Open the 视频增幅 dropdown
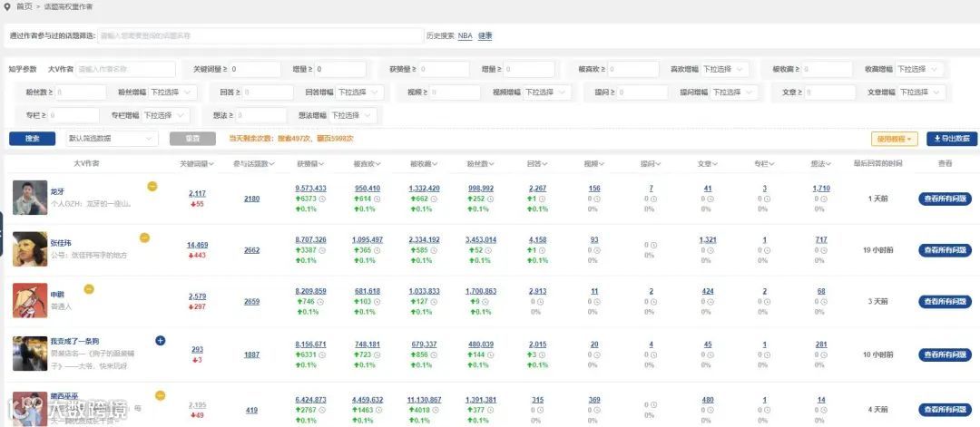This screenshot has height=427, width=980. [x=547, y=92]
